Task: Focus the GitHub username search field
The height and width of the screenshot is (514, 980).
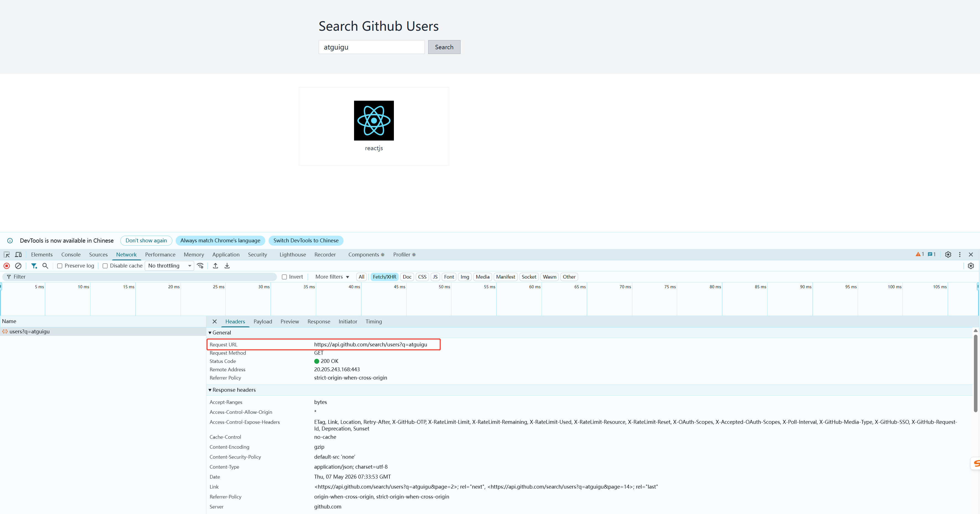Action: [371, 47]
